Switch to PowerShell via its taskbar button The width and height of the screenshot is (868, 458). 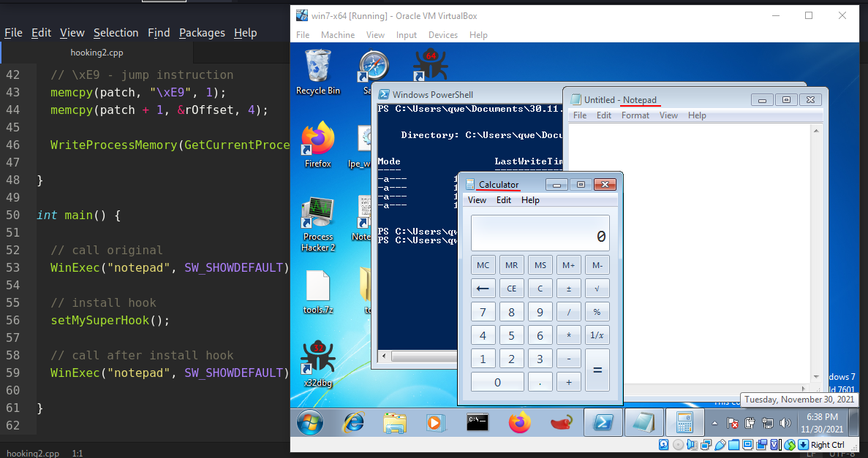603,423
